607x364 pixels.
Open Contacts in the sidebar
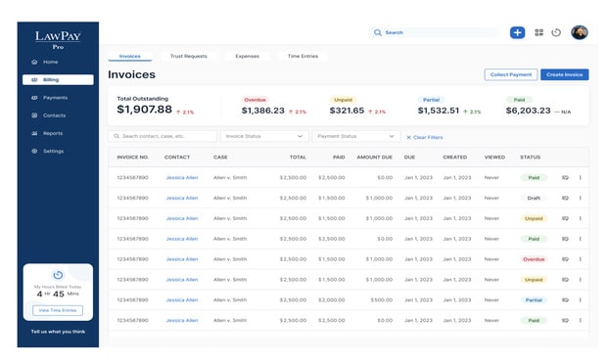point(48,115)
